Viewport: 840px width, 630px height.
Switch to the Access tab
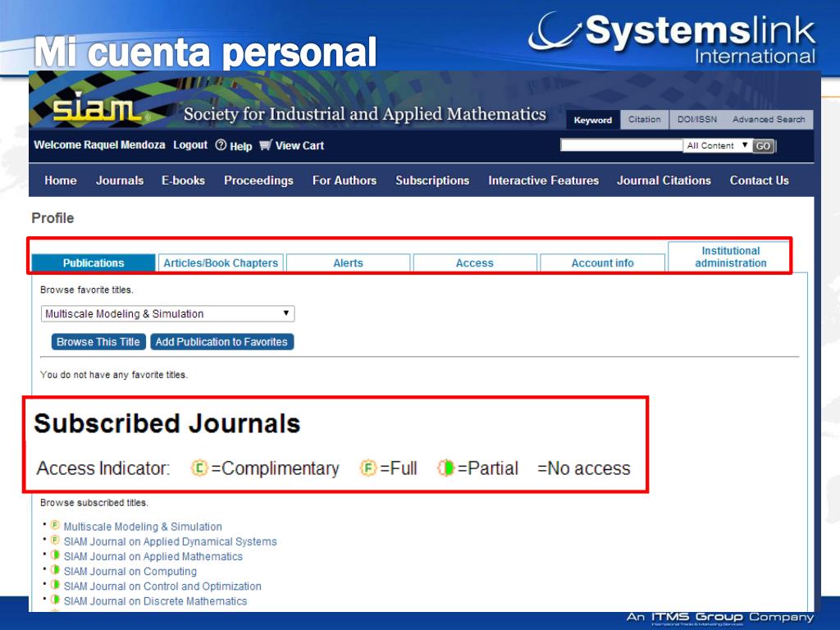[475, 263]
